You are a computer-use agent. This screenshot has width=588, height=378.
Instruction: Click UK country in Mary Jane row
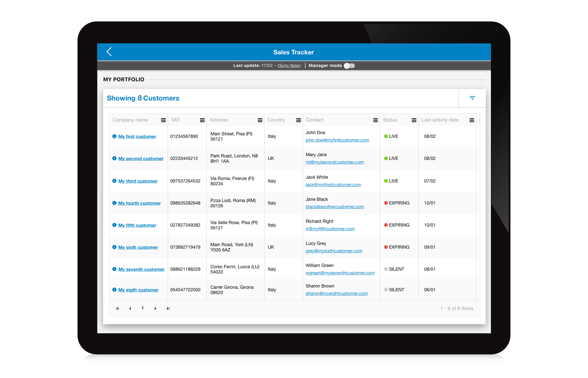tap(271, 158)
